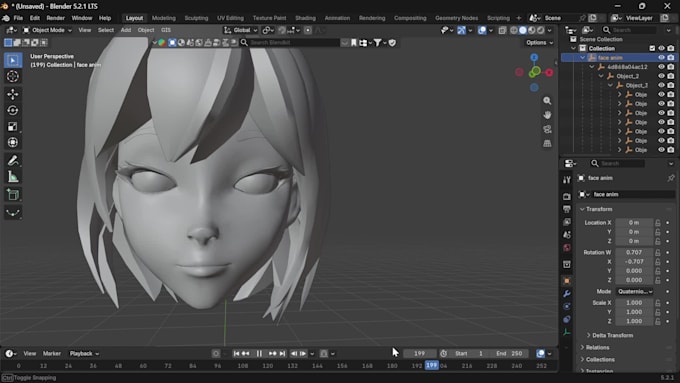Click the zoom magnifier viewport icon
Image resolution: width=680 pixels, height=383 pixels.
point(547,101)
